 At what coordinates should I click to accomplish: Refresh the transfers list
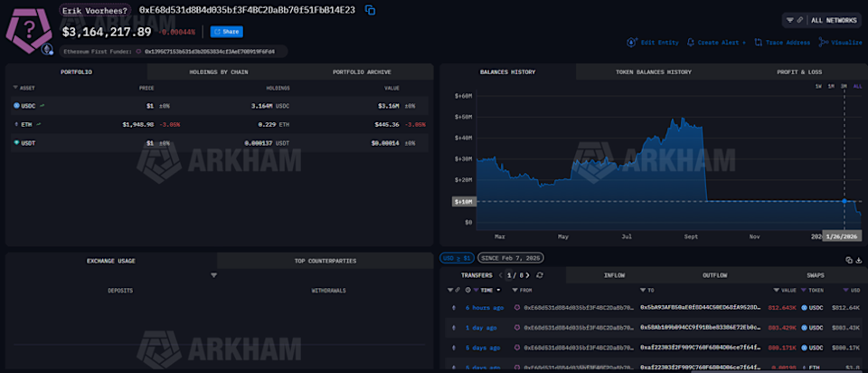pos(540,275)
